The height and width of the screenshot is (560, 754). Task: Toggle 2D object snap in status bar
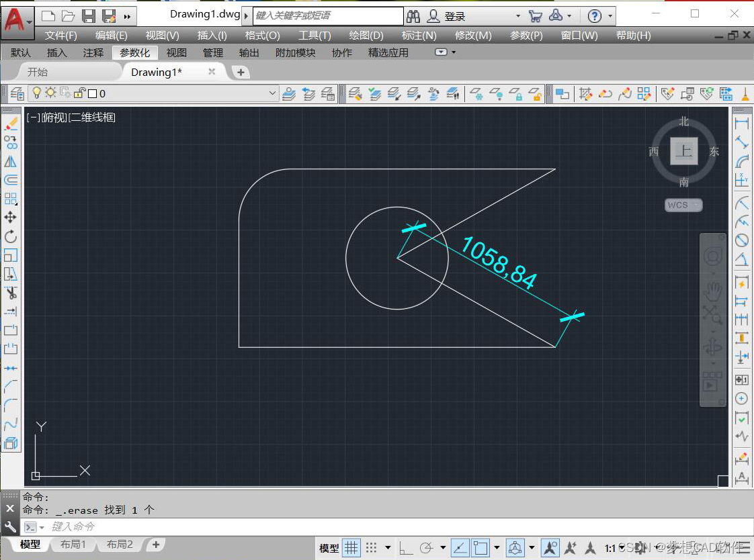[480, 548]
